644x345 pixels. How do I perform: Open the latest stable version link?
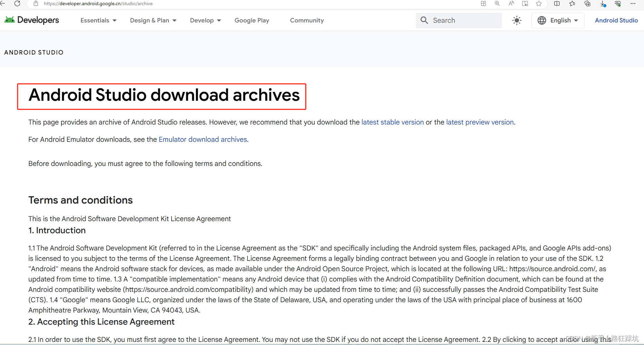click(392, 122)
